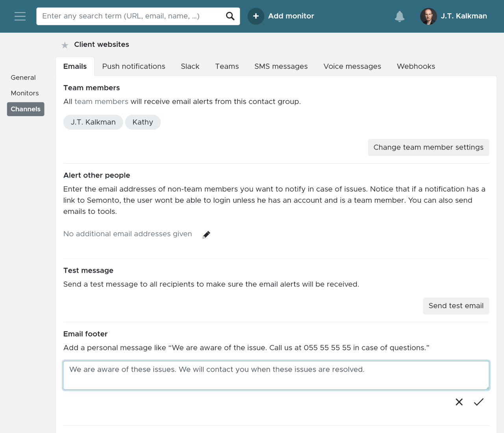Select the Channels sidebar item

point(26,109)
